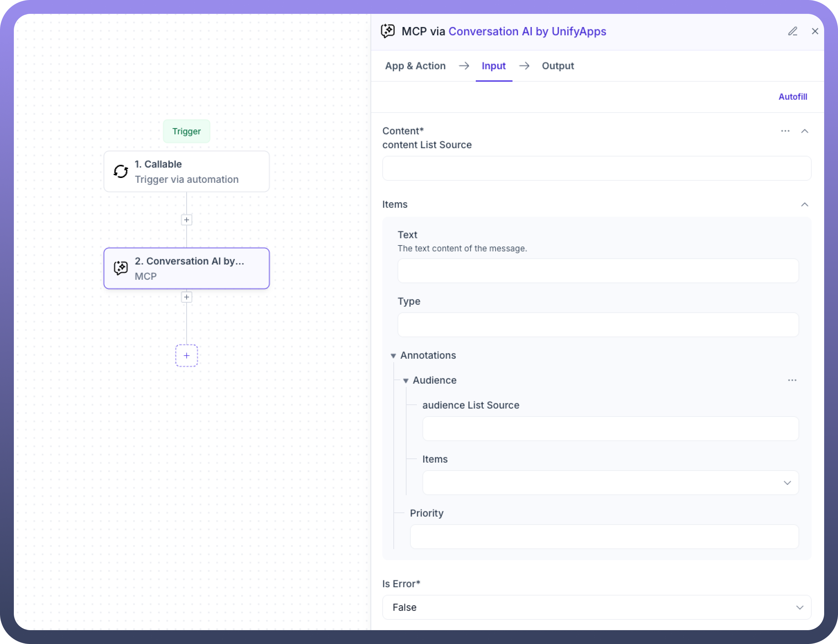Open the Content field three-dot menu
Viewport: 838px width, 644px height.
tap(785, 131)
